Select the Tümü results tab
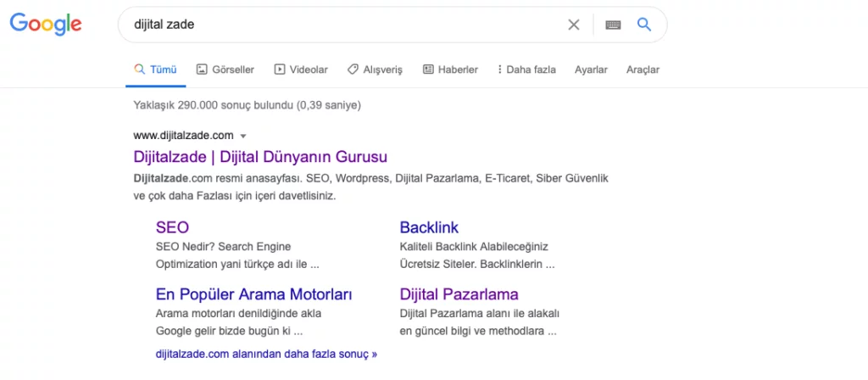This screenshot has width=868, height=380. (155, 70)
